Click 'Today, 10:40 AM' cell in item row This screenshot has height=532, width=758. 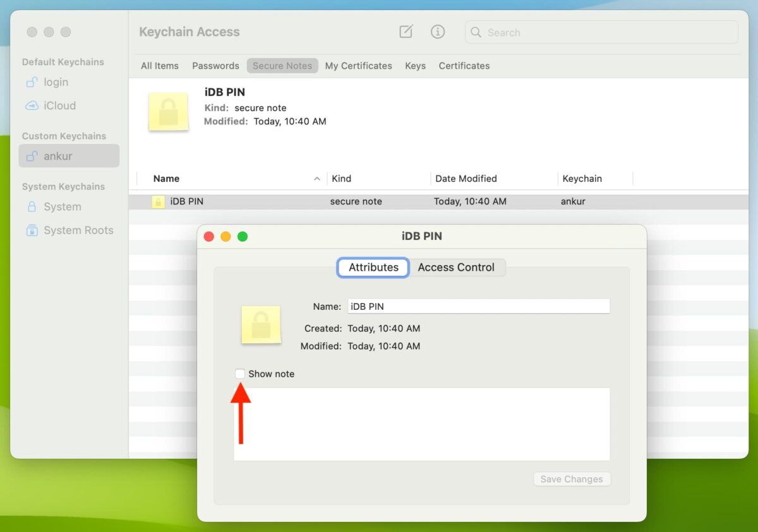pyautogui.click(x=470, y=202)
